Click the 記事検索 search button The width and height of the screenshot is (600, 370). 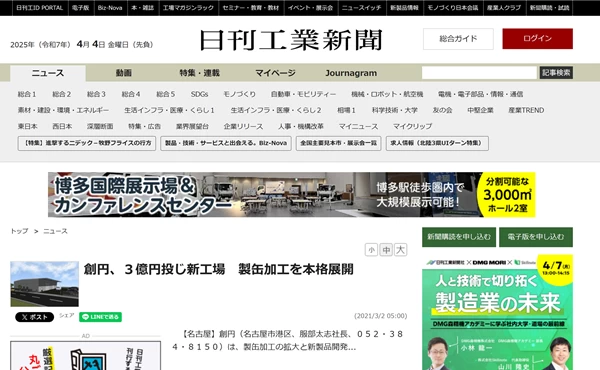click(556, 73)
